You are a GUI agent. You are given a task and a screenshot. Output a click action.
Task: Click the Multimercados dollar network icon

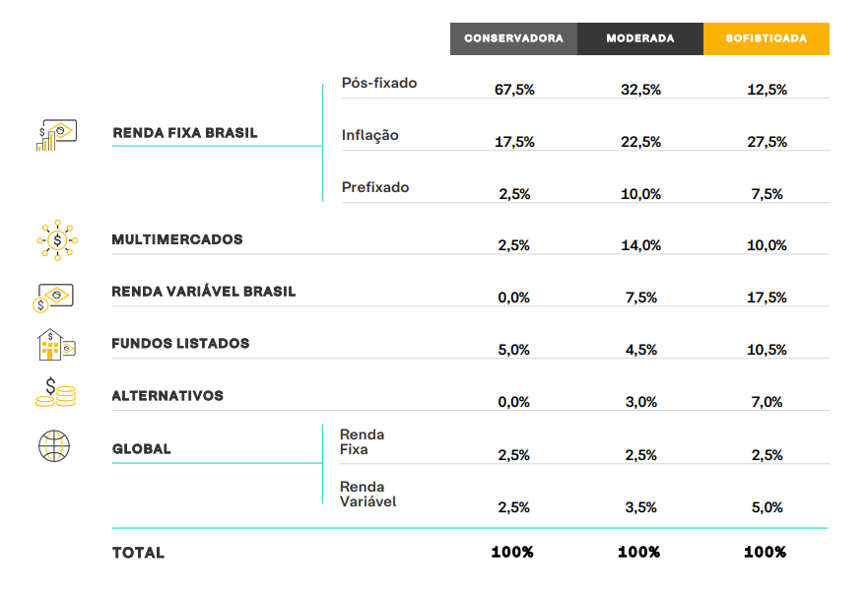tap(57, 240)
